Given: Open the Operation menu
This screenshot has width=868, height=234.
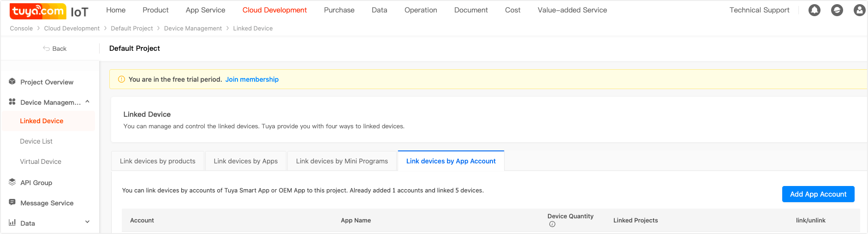Looking at the screenshot, I should [421, 10].
